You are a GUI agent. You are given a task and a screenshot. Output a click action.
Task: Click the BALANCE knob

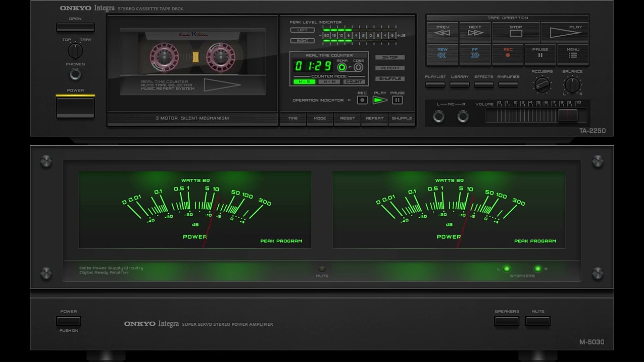coord(572,84)
